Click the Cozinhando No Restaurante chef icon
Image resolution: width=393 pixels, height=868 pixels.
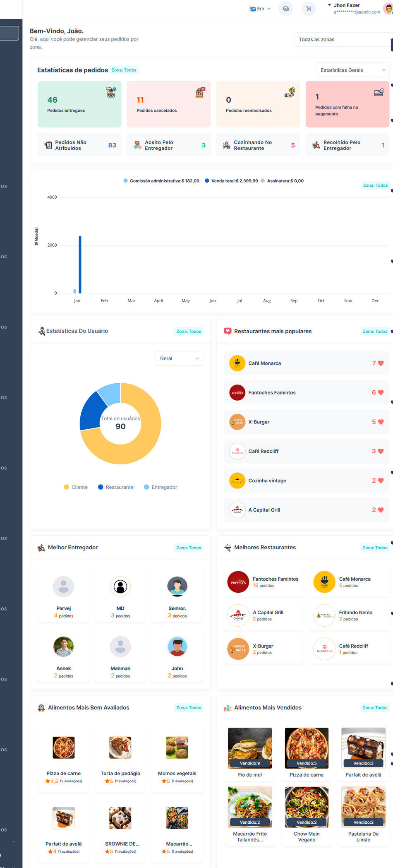227,145
